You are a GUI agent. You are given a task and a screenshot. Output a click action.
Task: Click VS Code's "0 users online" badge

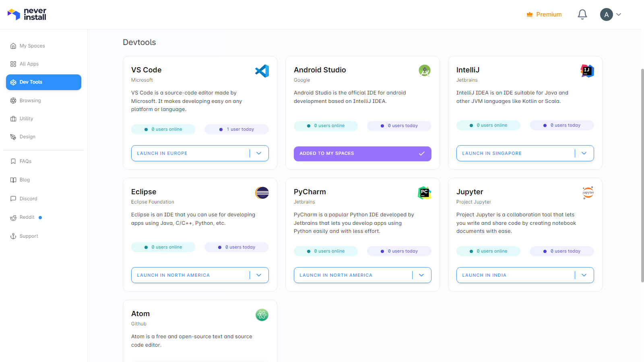tap(163, 130)
